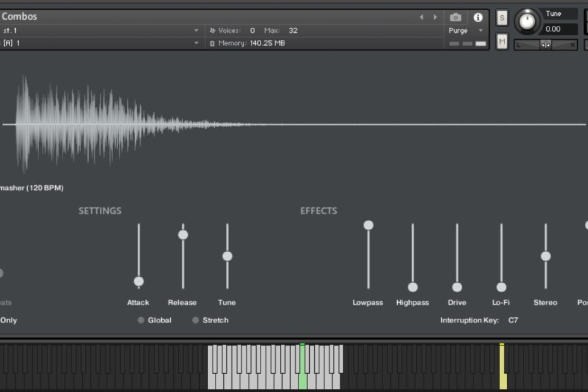Click the Release slider handle
The height and width of the screenshot is (392, 588).
(183, 235)
